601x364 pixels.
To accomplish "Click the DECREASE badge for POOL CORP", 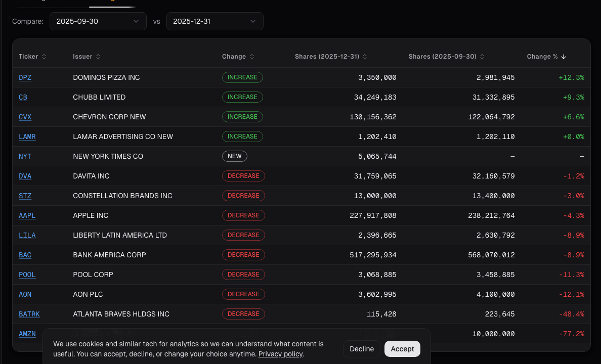I will [243, 275].
